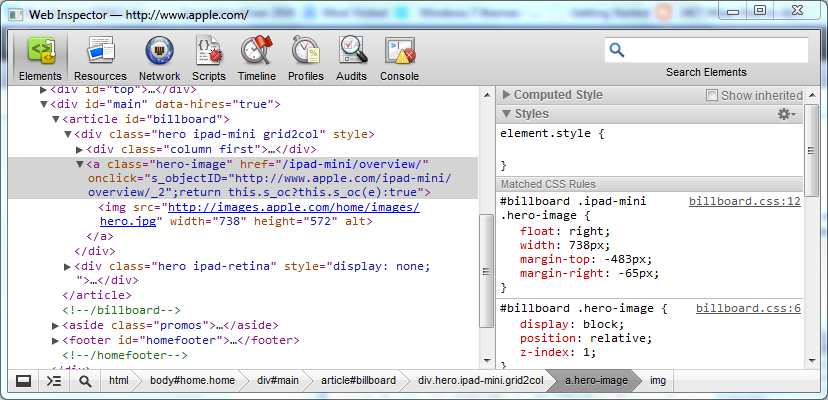Click the Styles pane scroll-down arrow
This screenshot has height=400, width=828.
pos(813,361)
